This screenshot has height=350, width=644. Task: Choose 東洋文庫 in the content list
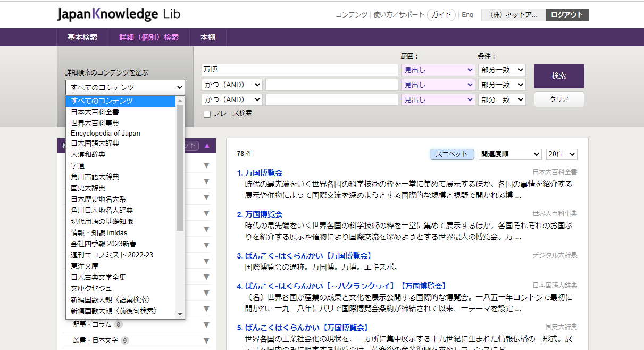[x=121, y=266]
